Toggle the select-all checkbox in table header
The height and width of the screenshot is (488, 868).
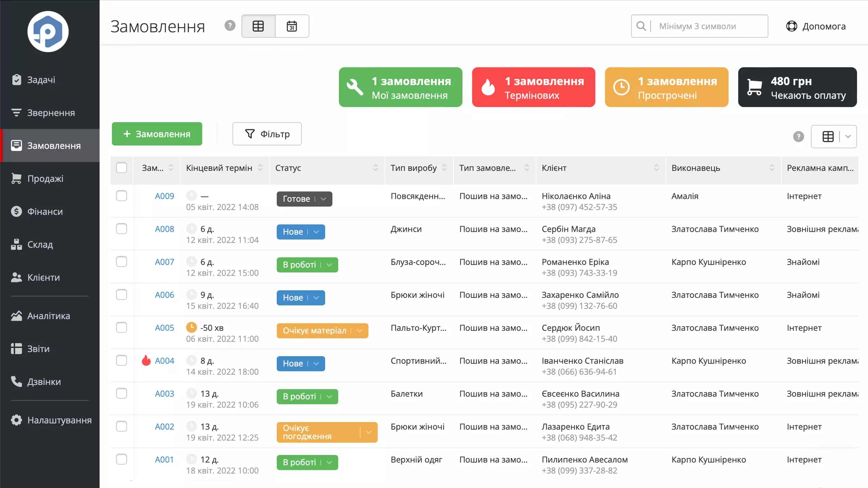coord(121,167)
